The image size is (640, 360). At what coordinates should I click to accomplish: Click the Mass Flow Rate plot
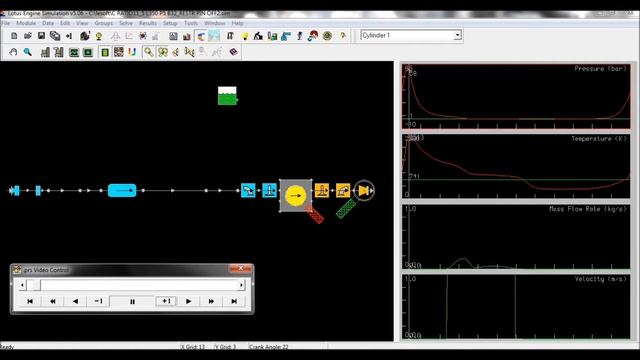[x=516, y=236]
